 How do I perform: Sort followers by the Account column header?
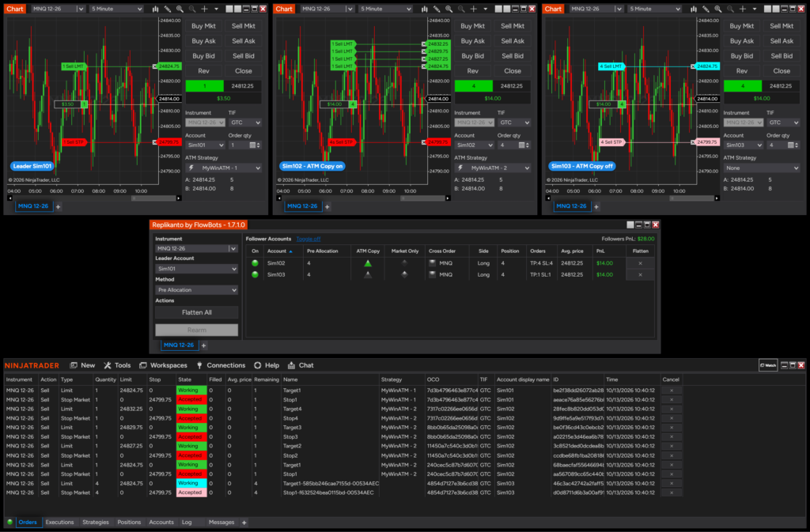[279, 251]
